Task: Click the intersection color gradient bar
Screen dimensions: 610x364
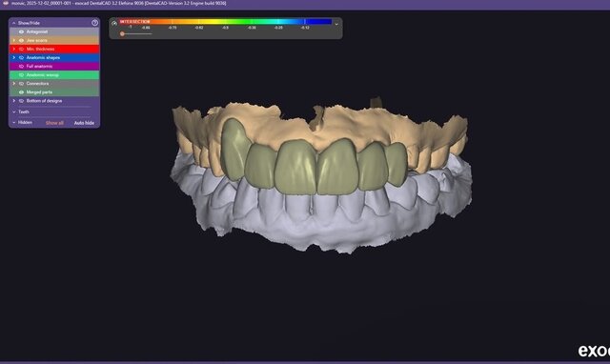Action: click(226, 22)
